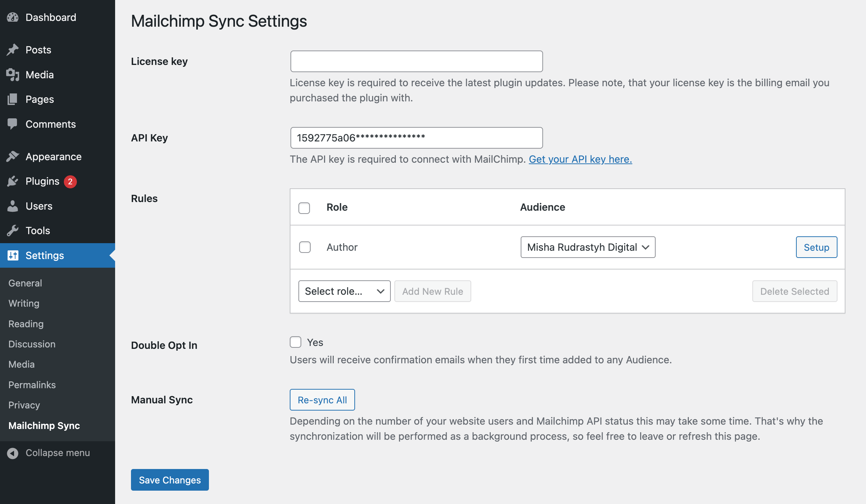This screenshot has width=866, height=504.
Task: Collapse the Settings sidebar menu
Action: coord(57,452)
